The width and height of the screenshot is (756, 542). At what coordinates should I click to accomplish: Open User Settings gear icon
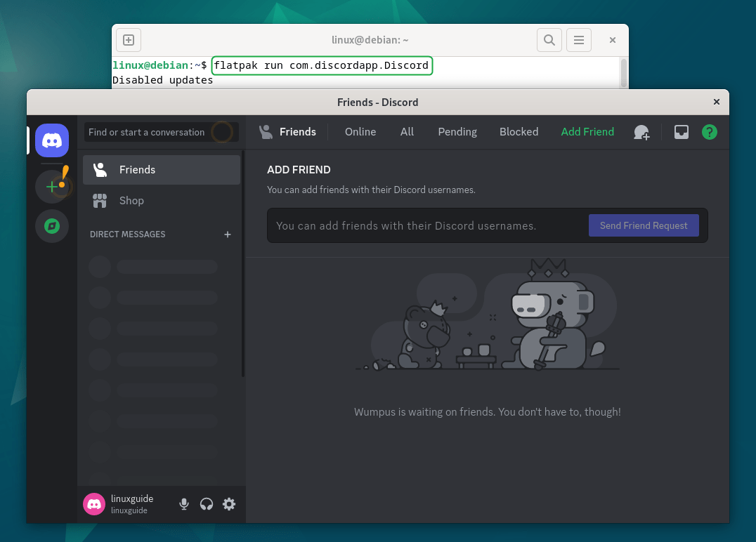[x=229, y=504]
